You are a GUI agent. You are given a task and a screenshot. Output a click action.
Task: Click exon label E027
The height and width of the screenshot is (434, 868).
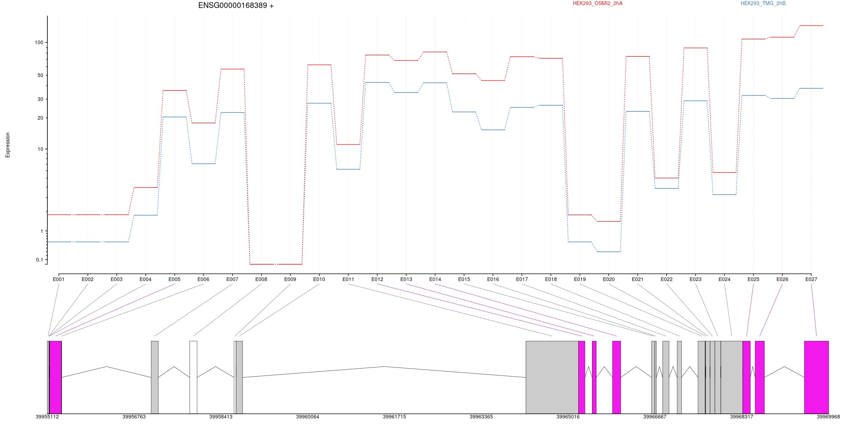click(811, 279)
